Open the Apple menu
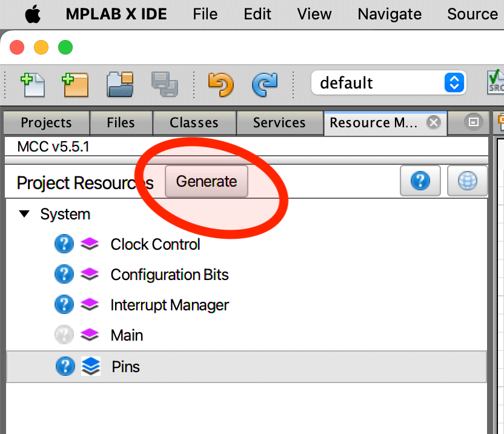 tap(33, 14)
